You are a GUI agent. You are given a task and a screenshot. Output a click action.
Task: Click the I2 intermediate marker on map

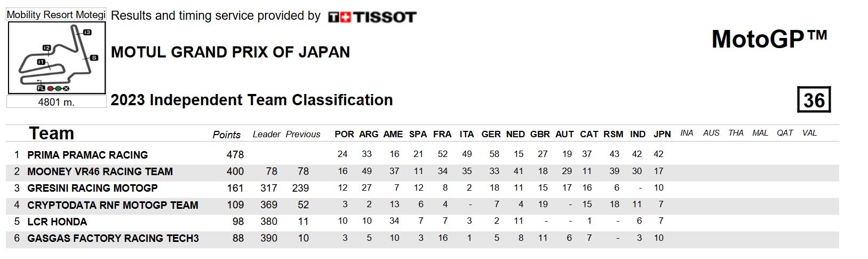(x=46, y=48)
